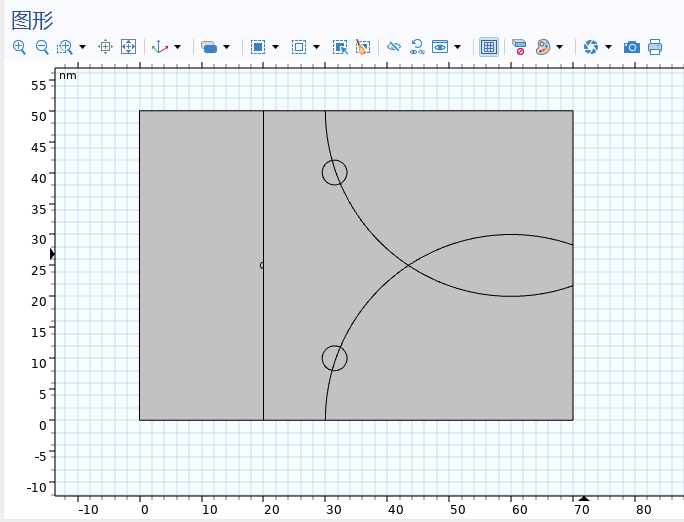Click the 'nm' unit label
This screenshot has width=684, height=522.
68,75
